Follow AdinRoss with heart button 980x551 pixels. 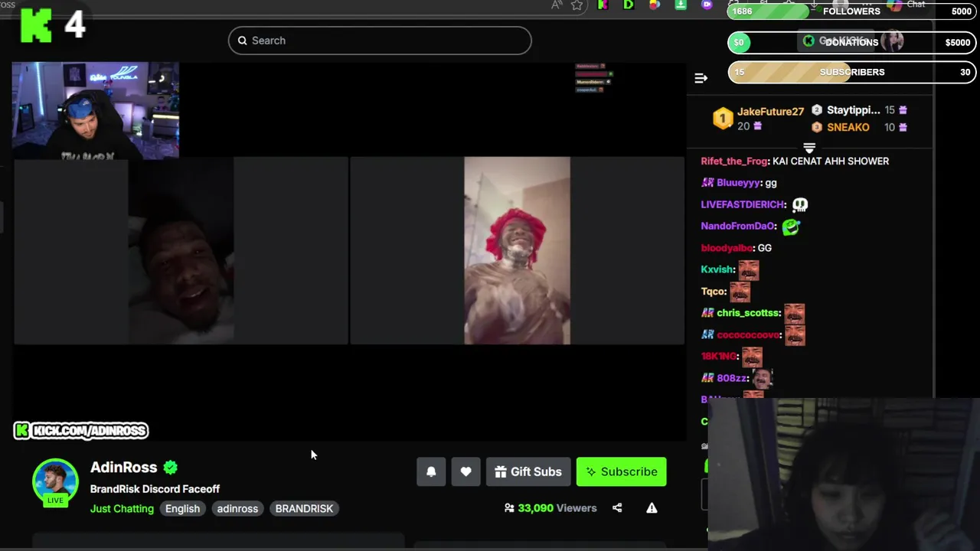465,471
